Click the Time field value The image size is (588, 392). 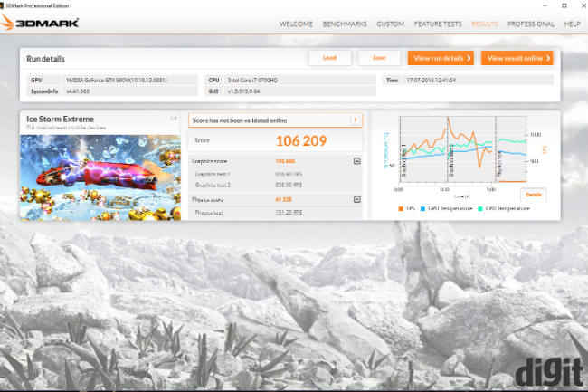click(x=431, y=81)
